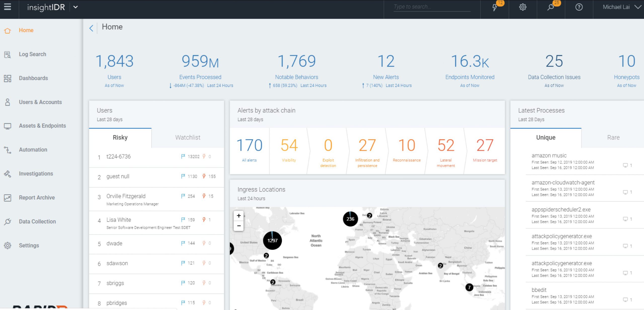This screenshot has width=644, height=310.
Task: Open risky user Orville Fitzgerald
Action: coord(126,196)
